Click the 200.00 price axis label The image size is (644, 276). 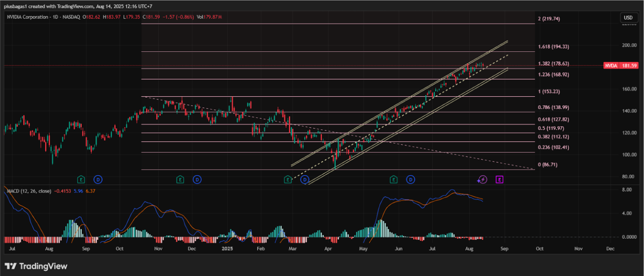629,45
